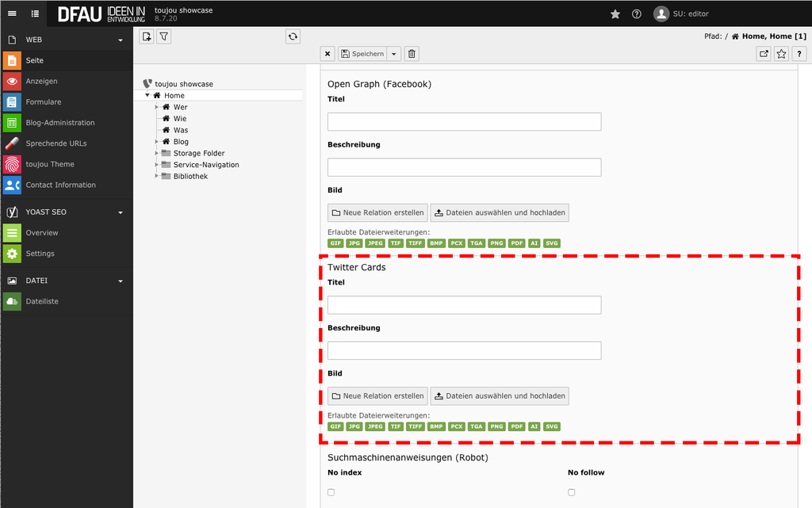Click Twitter Cards Neue Relation erstellen button

pos(377,396)
